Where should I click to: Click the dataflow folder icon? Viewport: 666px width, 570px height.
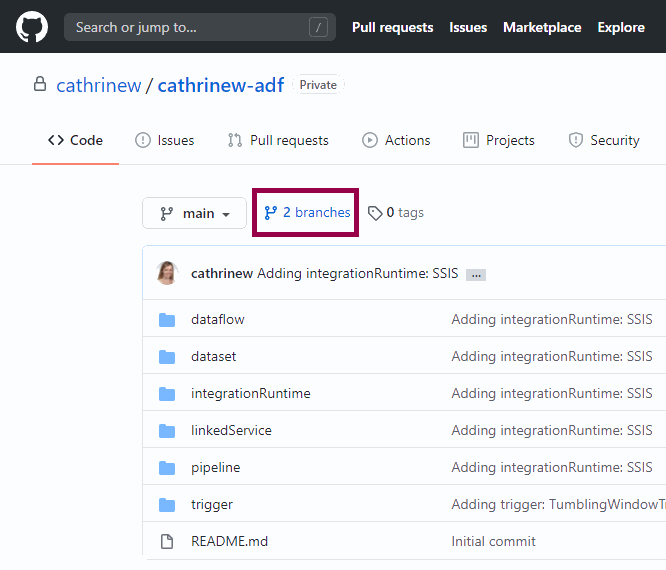(167, 320)
